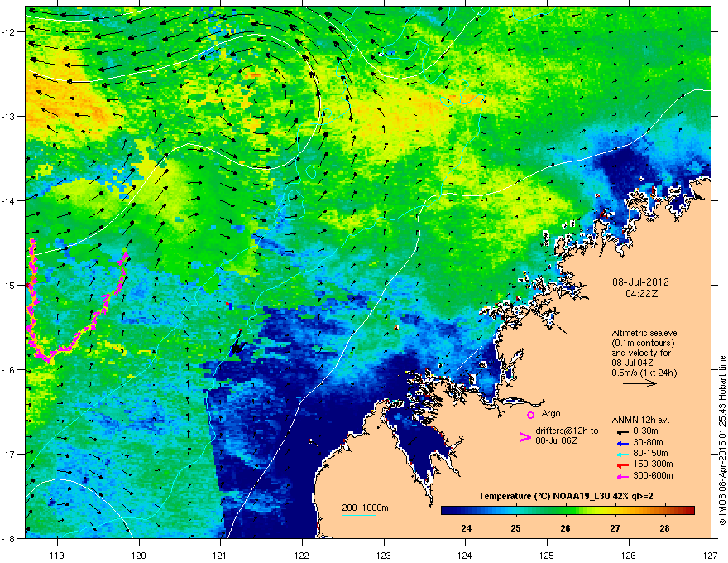Click the 'ANMN 12h av.' heading

click(x=640, y=420)
